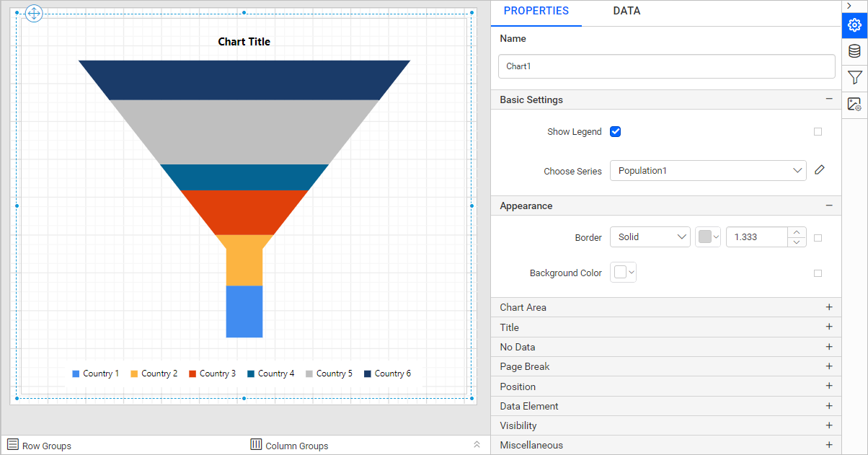Expand the Data Element section
The height and width of the screenshot is (455, 868).
coord(829,406)
